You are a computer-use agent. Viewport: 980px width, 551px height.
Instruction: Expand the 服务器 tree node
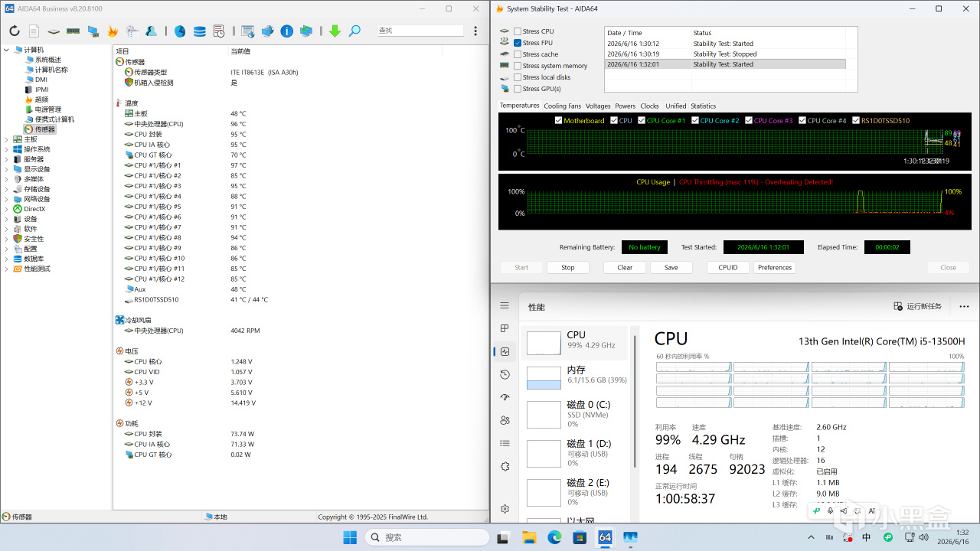click(7, 159)
